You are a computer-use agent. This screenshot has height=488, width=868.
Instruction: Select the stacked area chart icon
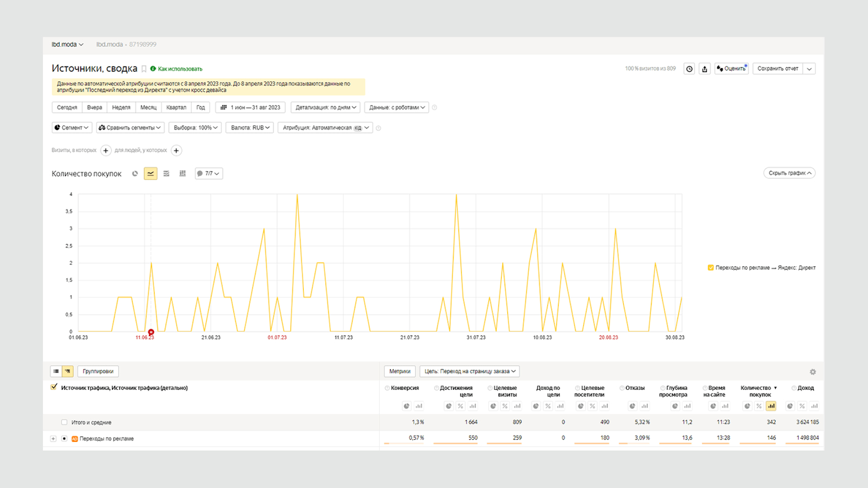(167, 174)
